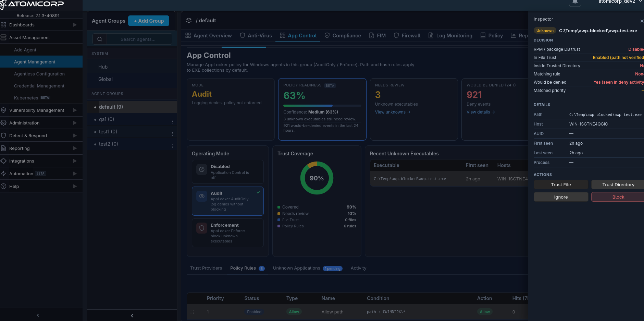This screenshot has height=321, width=644.
Task: Open the Trust Providers sub-tab
Action: [x=206, y=268]
